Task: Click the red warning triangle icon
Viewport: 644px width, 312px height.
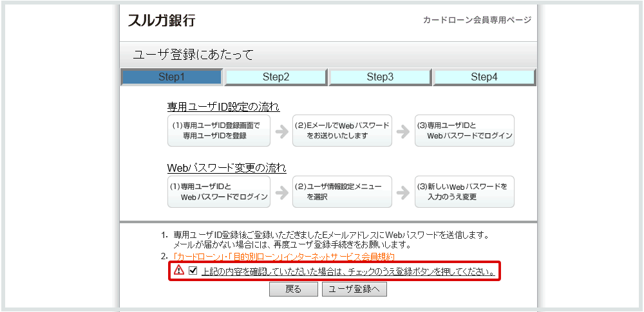Action: (x=179, y=271)
